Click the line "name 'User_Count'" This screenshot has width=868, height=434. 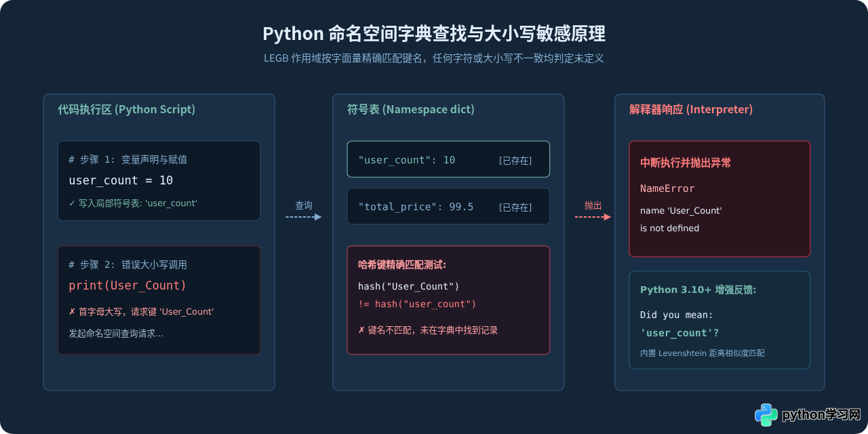pos(681,211)
